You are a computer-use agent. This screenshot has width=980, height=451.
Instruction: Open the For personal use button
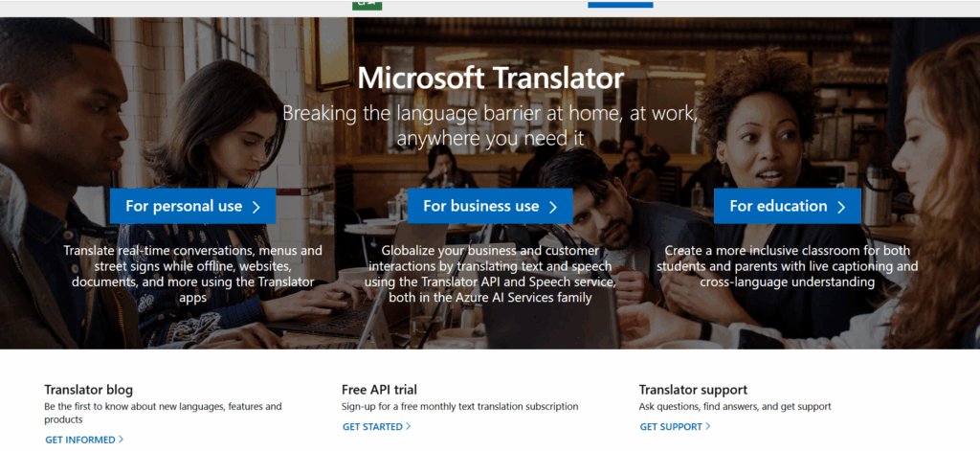(x=192, y=207)
